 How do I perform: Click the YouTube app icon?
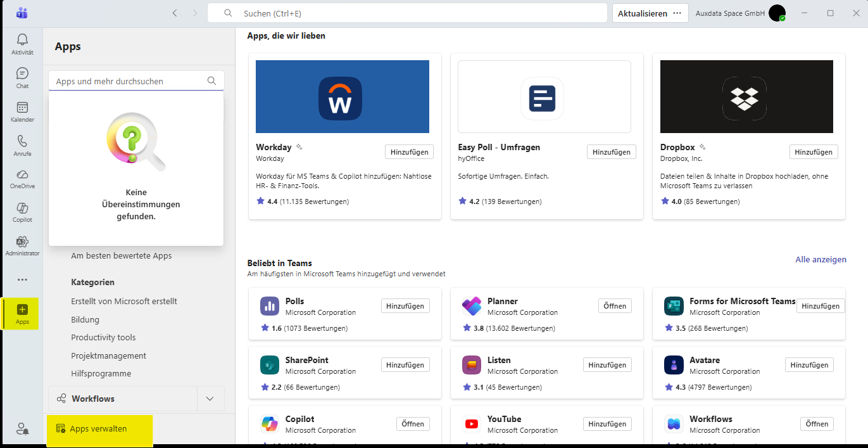472,424
